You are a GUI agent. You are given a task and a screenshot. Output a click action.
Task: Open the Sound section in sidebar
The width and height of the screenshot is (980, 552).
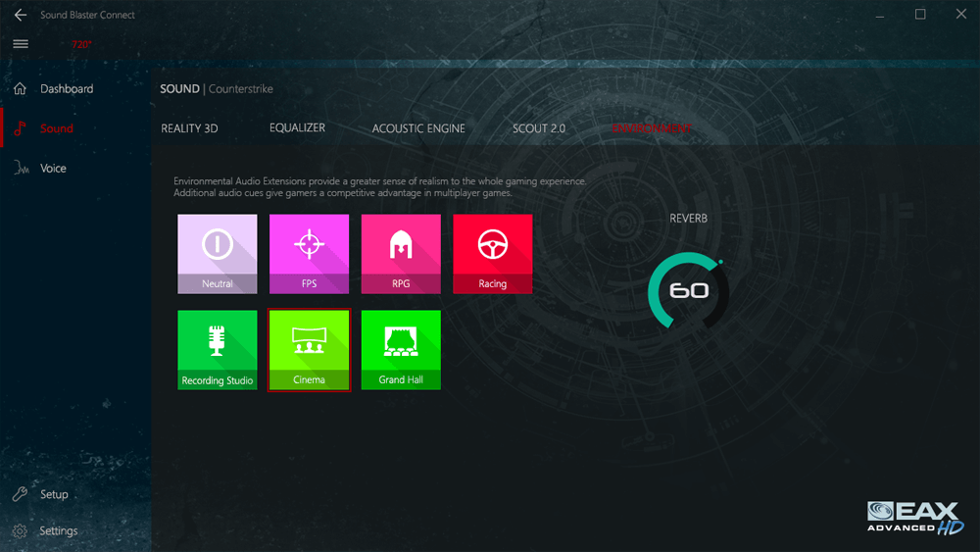(x=56, y=128)
